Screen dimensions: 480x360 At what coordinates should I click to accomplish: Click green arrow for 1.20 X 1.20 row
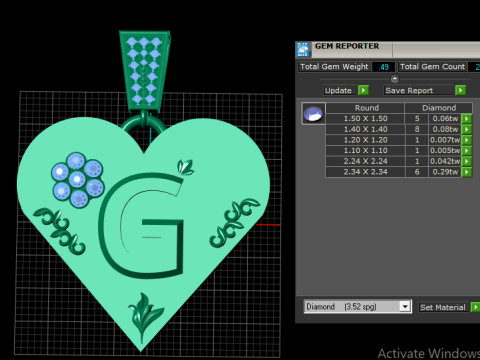click(467, 140)
